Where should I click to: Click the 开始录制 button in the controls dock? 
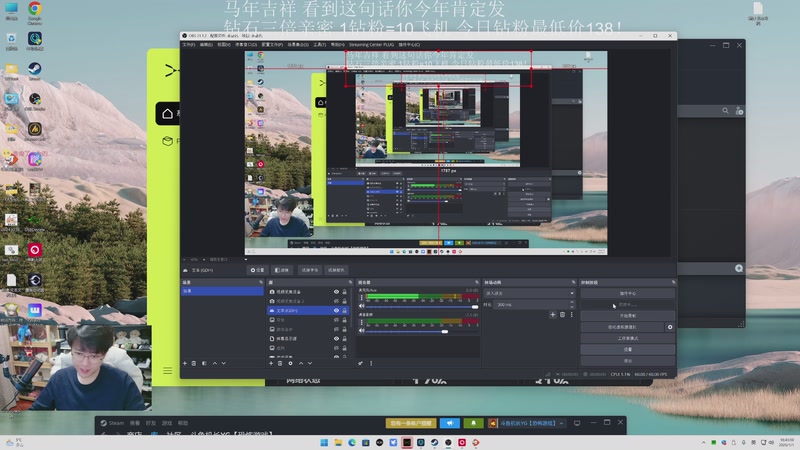pos(628,316)
